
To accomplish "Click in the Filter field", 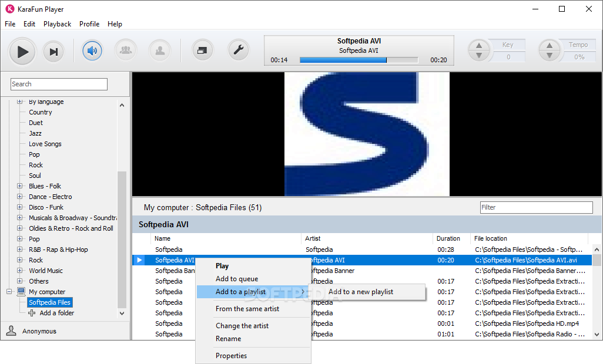I will pos(537,207).
